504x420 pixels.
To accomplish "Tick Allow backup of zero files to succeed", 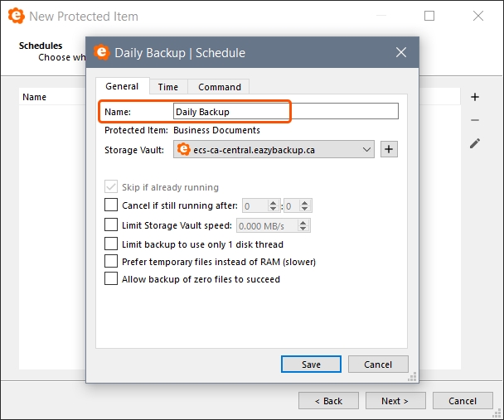I will pos(111,279).
